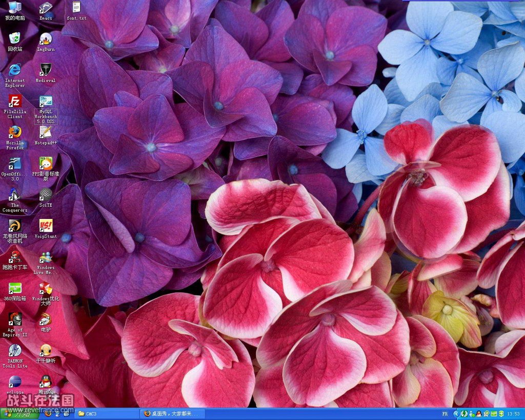The width and height of the screenshot is (525, 420).
Task: Switch to the C&C3 folder taskbar button
Action: pyautogui.click(x=107, y=414)
